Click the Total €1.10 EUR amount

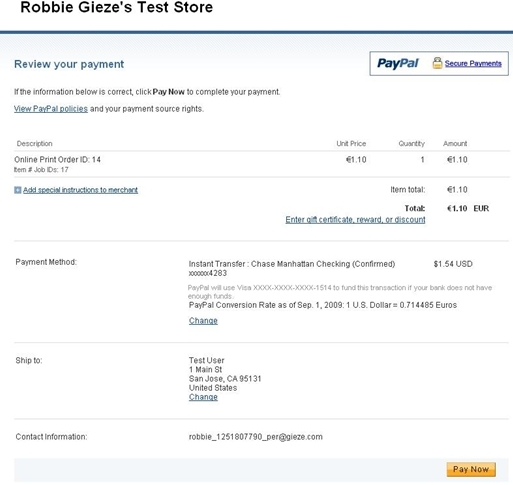pyautogui.click(x=468, y=209)
